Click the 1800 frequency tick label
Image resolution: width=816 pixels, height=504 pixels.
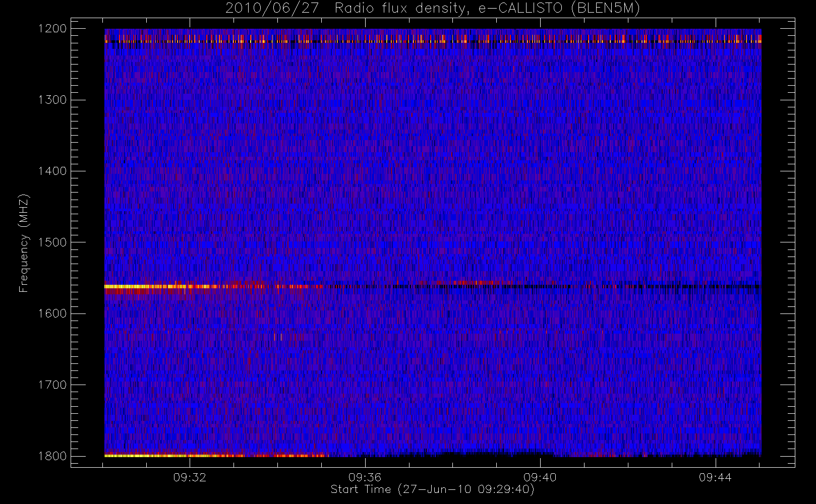point(52,456)
